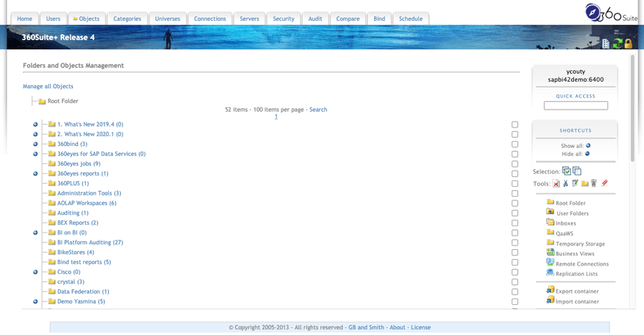Open the Universes tab
644x335 pixels.
[167, 19]
